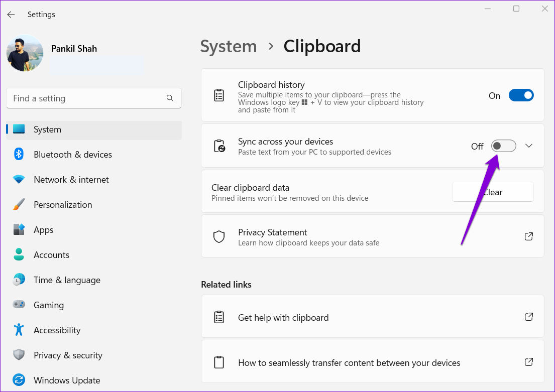555x392 pixels.
Task: Open Accessibility settings
Action: click(x=94, y=330)
